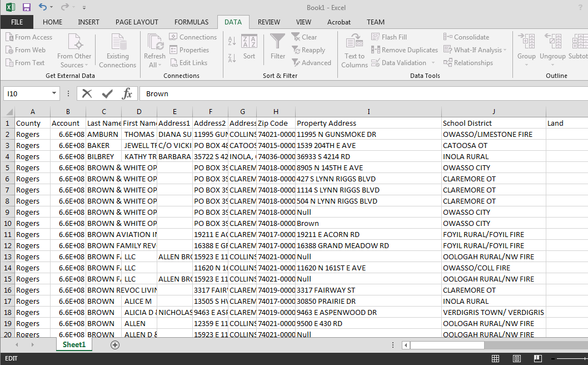The image size is (588, 365).
Task: Switch to Page Layout view in status bar
Action: click(516, 359)
